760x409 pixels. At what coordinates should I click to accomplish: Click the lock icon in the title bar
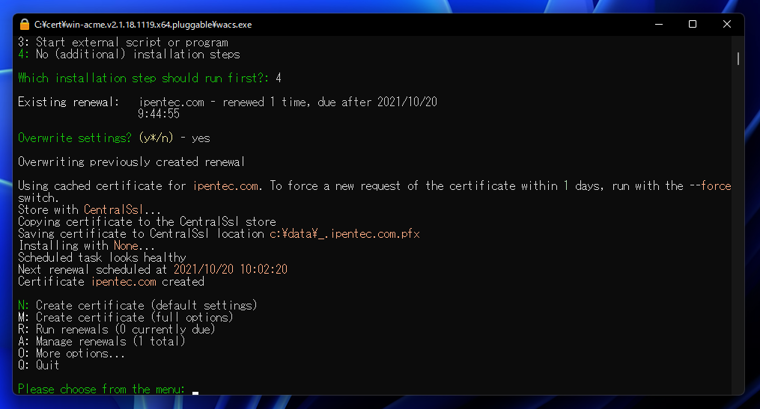click(24, 23)
